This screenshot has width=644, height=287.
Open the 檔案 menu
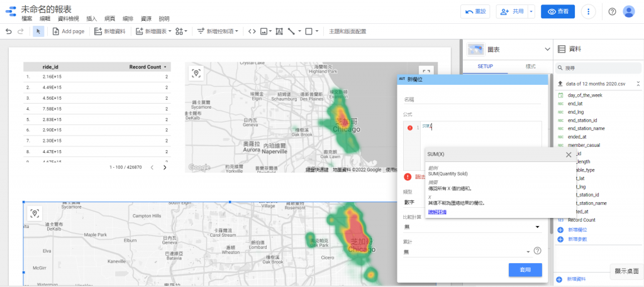click(x=27, y=19)
